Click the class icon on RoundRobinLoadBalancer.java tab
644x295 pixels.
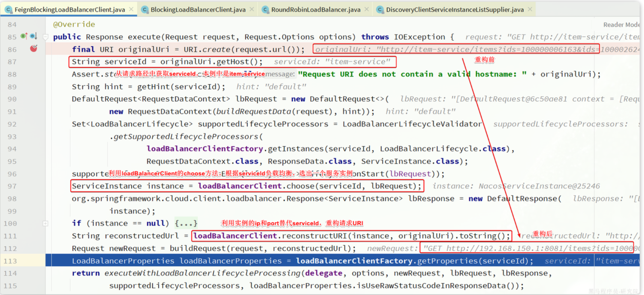pyautogui.click(x=265, y=10)
